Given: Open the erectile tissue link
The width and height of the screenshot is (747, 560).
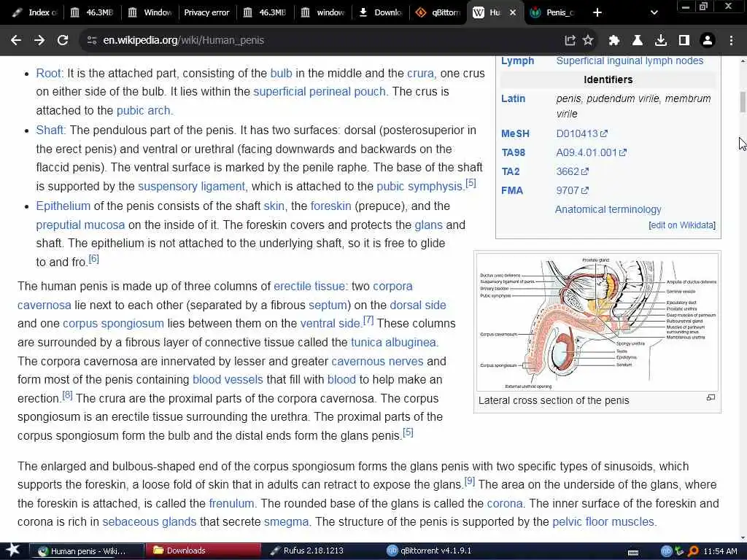Looking at the screenshot, I should (309, 286).
